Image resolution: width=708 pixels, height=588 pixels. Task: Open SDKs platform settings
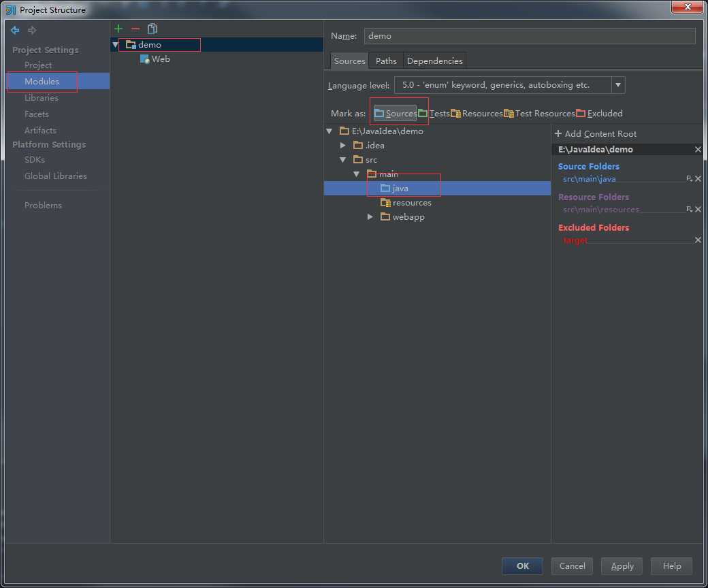pos(34,160)
